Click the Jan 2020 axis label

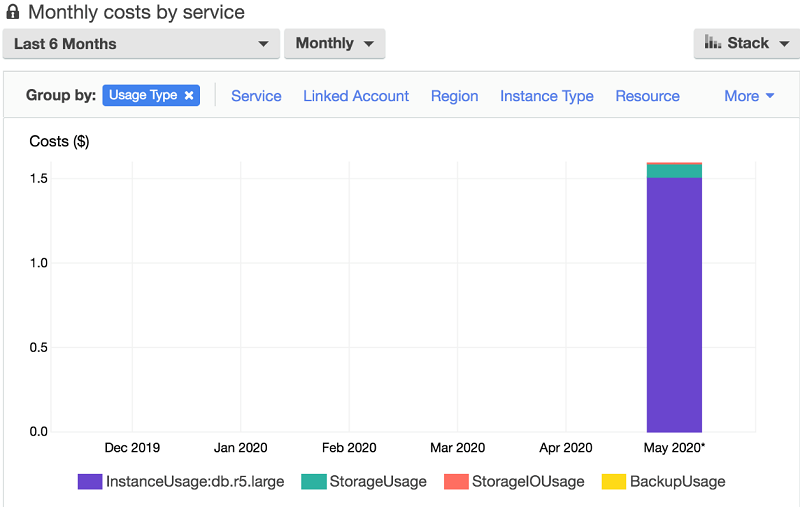[240, 448]
